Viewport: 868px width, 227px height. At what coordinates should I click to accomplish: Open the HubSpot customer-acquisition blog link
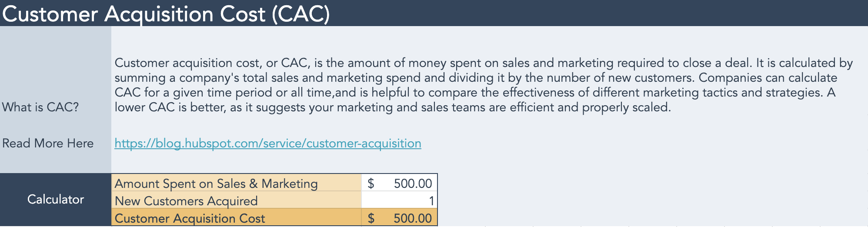click(267, 144)
